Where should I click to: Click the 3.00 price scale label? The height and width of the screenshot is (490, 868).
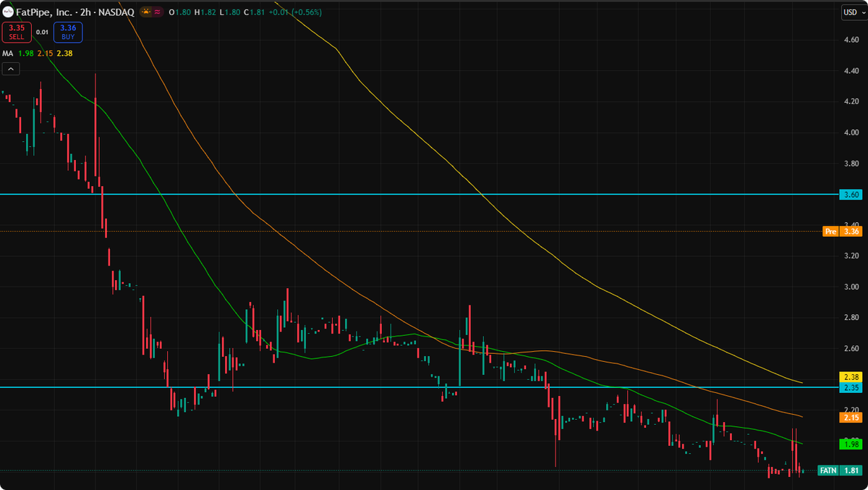851,287
